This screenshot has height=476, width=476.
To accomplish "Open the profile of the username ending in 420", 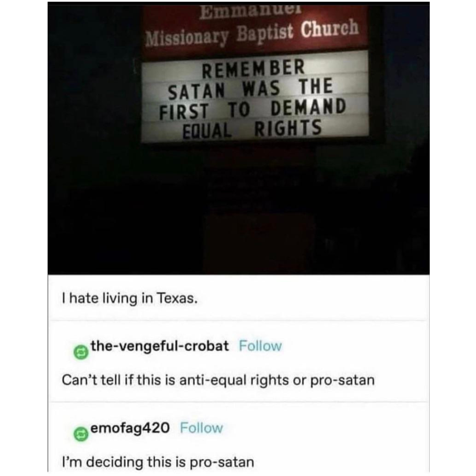I will [x=130, y=428].
